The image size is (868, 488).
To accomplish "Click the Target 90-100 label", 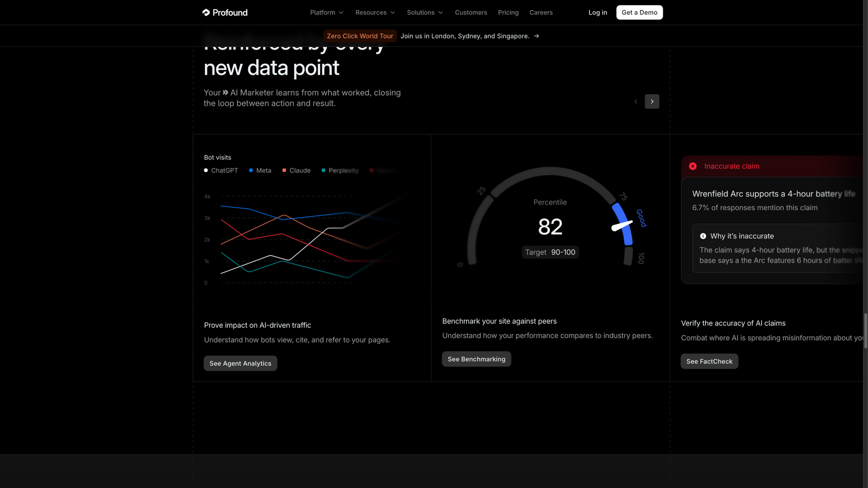I will [550, 252].
